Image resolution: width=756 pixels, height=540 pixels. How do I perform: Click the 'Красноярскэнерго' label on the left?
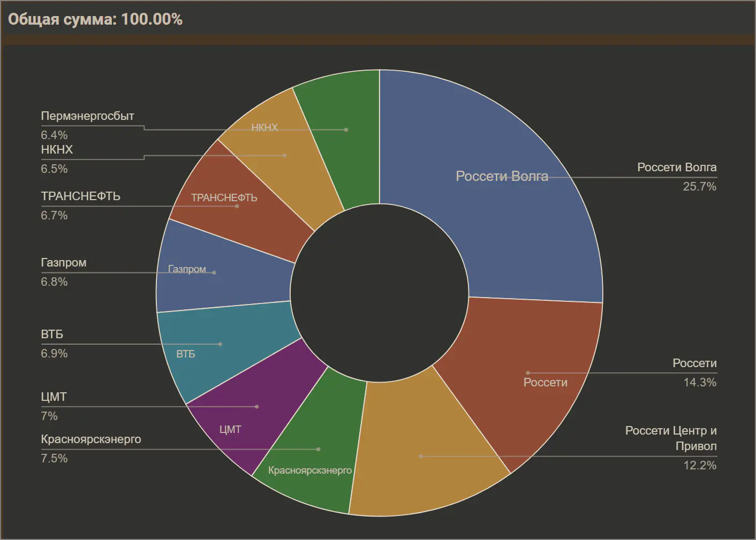coord(91,439)
